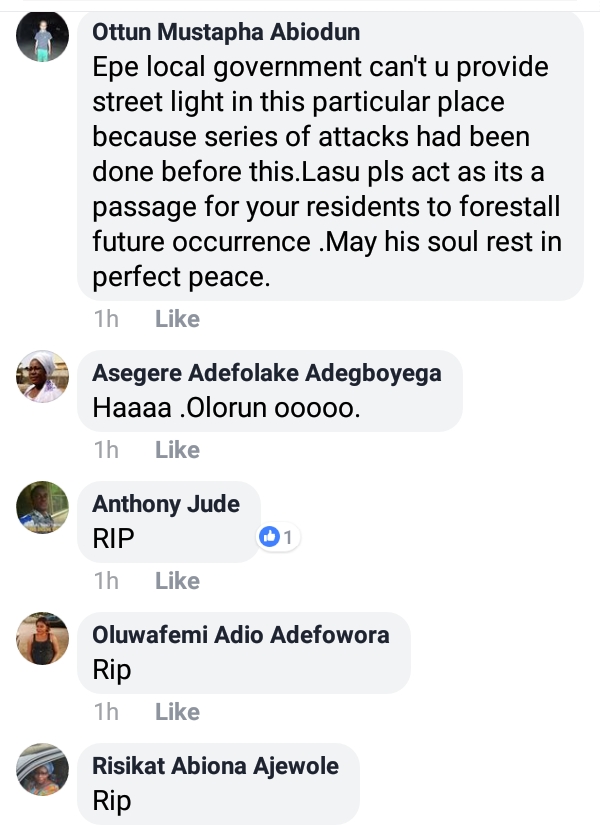Open the 1h timestamp on Anthony Jude's comment
The width and height of the screenshot is (600, 825).
(x=106, y=581)
